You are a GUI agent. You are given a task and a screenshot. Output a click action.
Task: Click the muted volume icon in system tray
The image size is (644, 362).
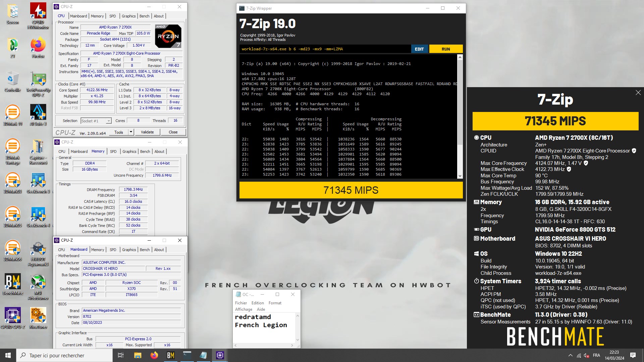587,355
